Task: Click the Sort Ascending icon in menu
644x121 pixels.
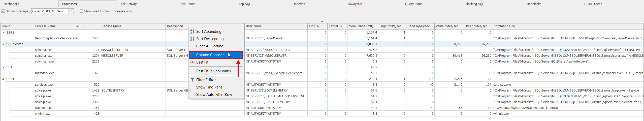Action: coord(192,32)
